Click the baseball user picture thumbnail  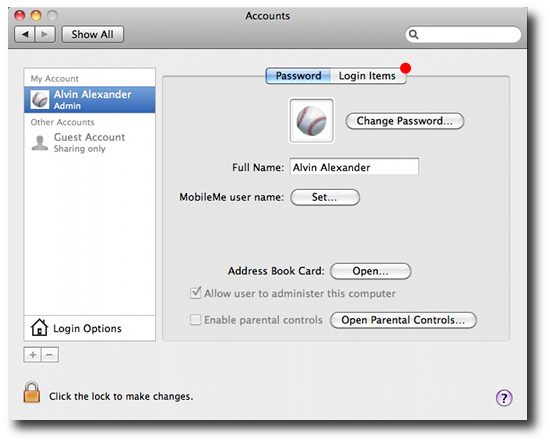click(x=311, y=120)
